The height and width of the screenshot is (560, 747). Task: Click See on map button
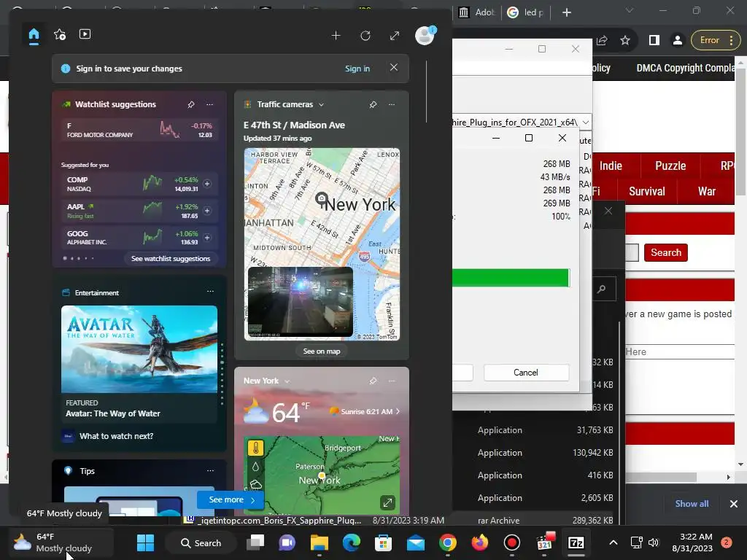tap(322, 351)
